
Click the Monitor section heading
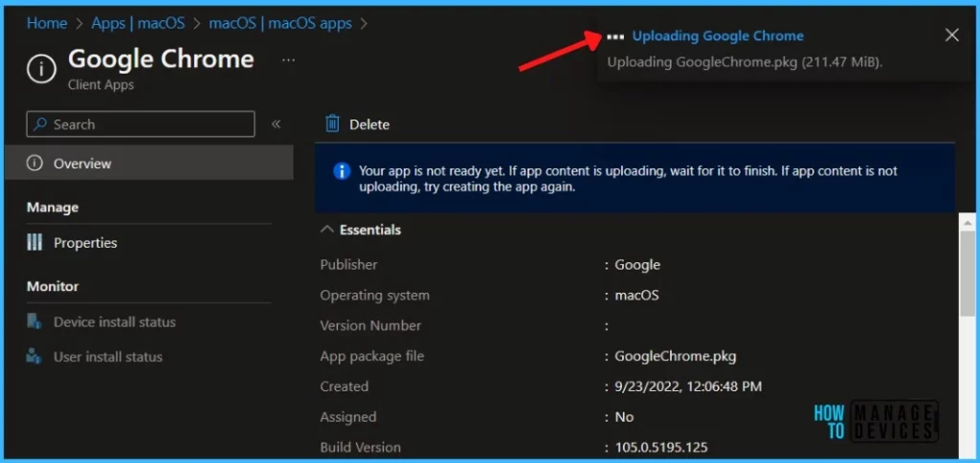click(x=53, y=286)
